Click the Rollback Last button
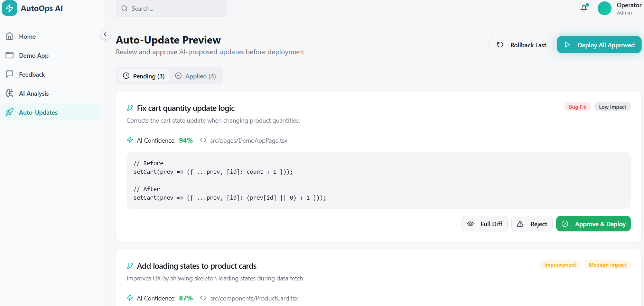Viewport: 644px width, 306px height. tap(521, 45)
